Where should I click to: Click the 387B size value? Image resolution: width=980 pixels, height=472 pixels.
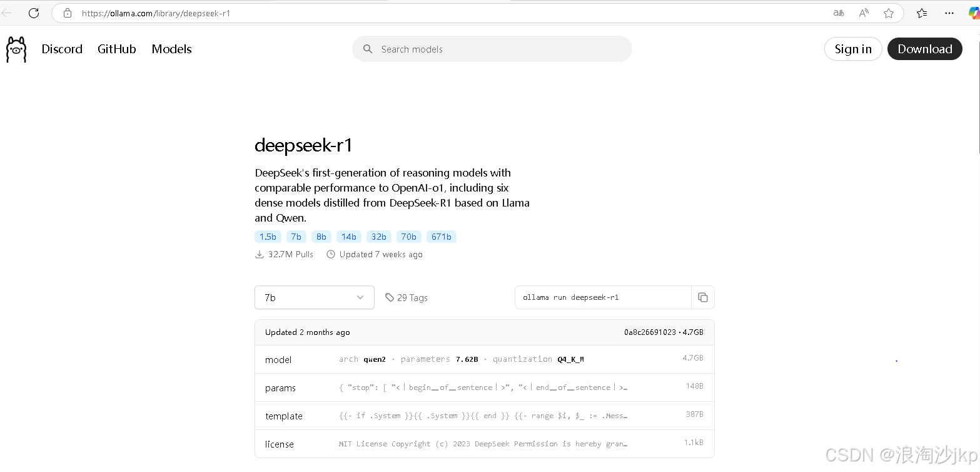click(695, 414)
